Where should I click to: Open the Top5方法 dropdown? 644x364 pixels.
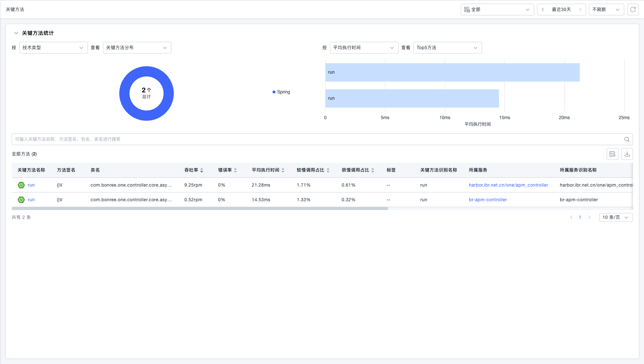(x=447, y=48)
